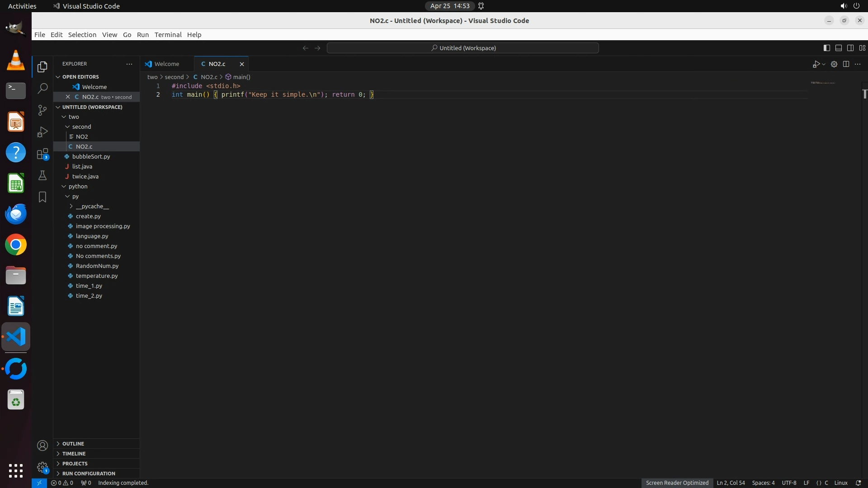Launch Google Chrome from the dock
Image resolution: width=868 pixels, height=488 pixels.
pos(16,245)
